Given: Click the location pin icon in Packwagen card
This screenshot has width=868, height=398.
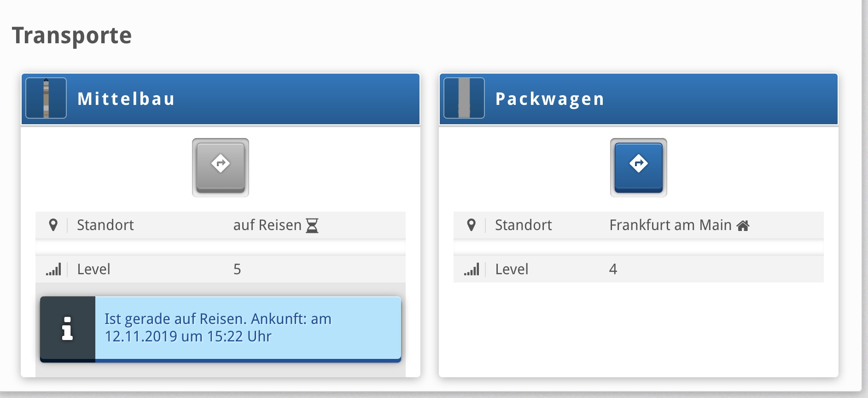Looking at the screenshot, I should tap(471, 225).
